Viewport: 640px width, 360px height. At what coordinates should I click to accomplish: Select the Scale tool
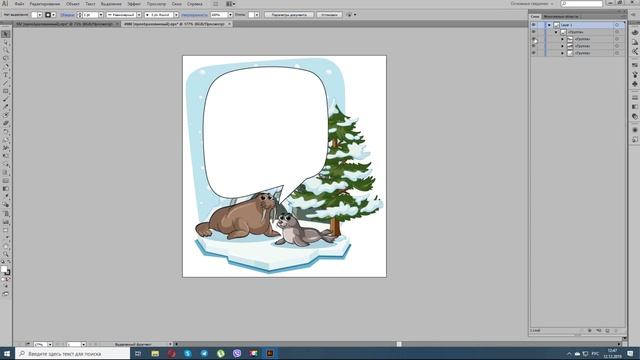click(5, 140)
